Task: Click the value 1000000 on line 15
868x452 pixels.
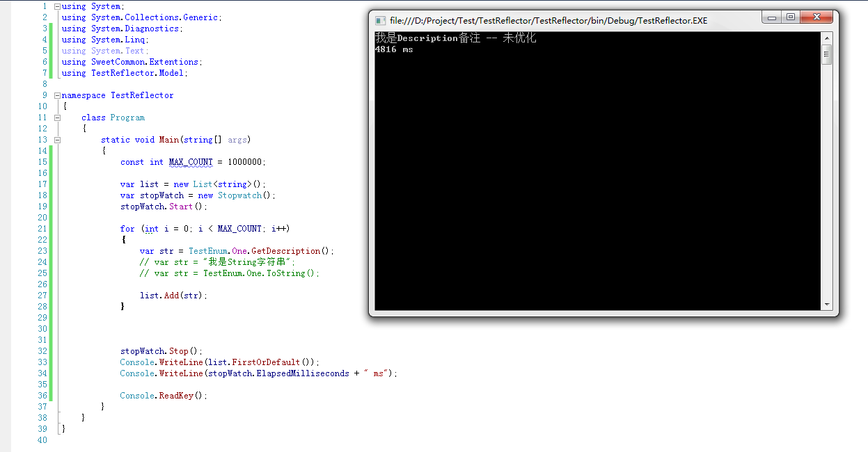Action: (245, 162)
